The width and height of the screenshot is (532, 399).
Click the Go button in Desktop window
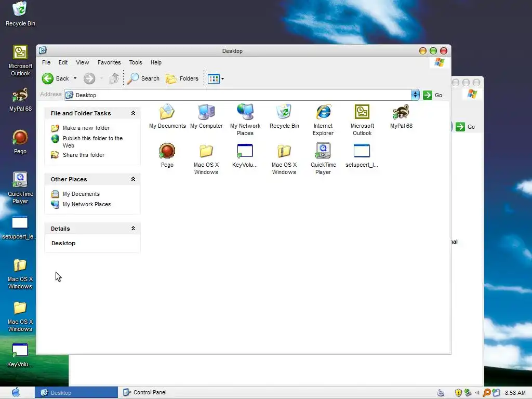pos(433,95)
